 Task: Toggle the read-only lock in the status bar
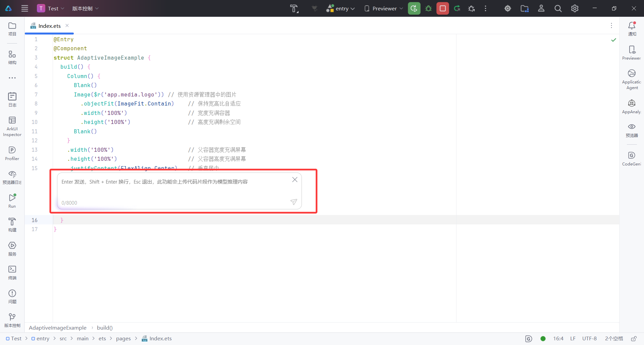pyautogui.click(x=634, y=339)
